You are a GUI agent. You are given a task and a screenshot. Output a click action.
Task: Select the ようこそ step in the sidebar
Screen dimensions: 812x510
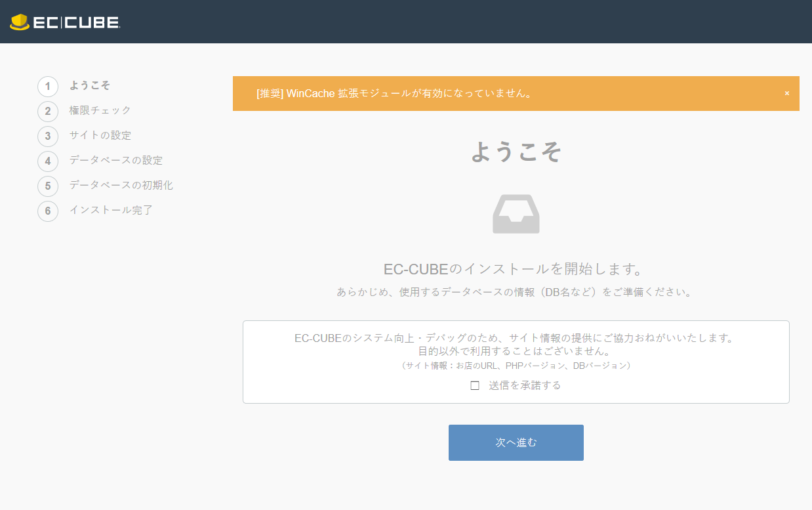tap(90, 86)
